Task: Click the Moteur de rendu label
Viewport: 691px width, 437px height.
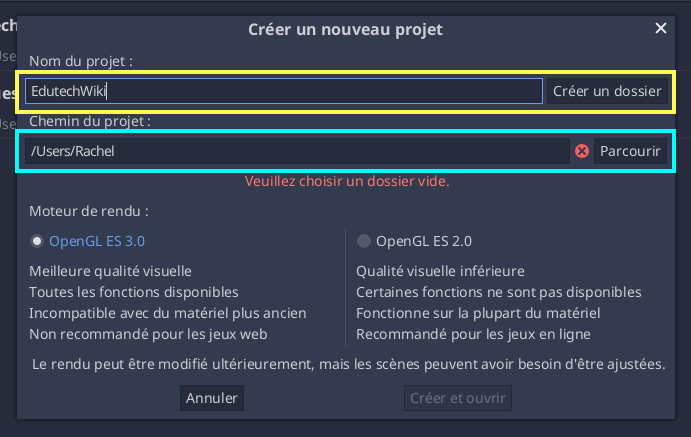Action: pos(89,211)
